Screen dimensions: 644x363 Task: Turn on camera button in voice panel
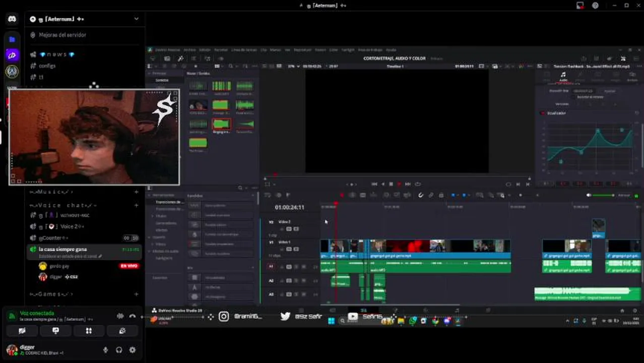click(22, 331)
